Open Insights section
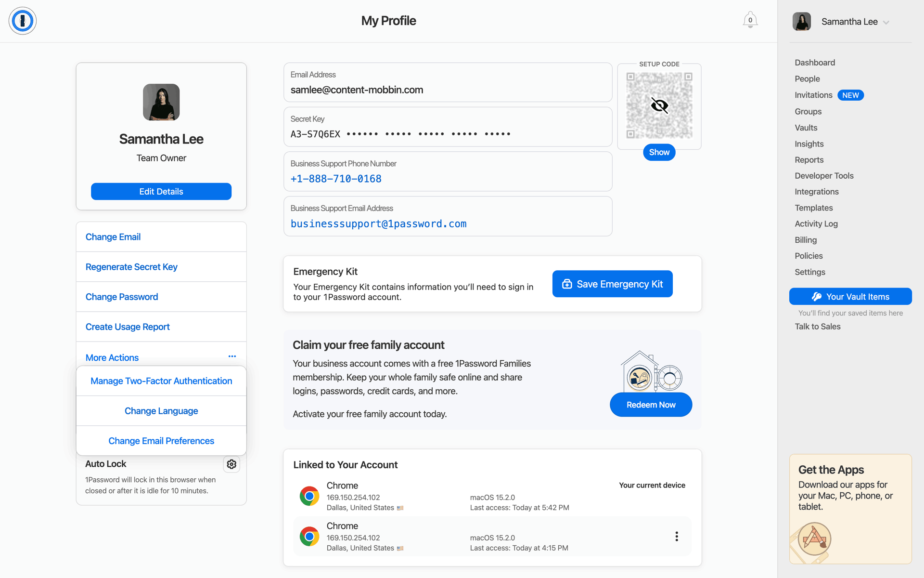Viewport: 924px width, 578px height. [x=809, y=144]
